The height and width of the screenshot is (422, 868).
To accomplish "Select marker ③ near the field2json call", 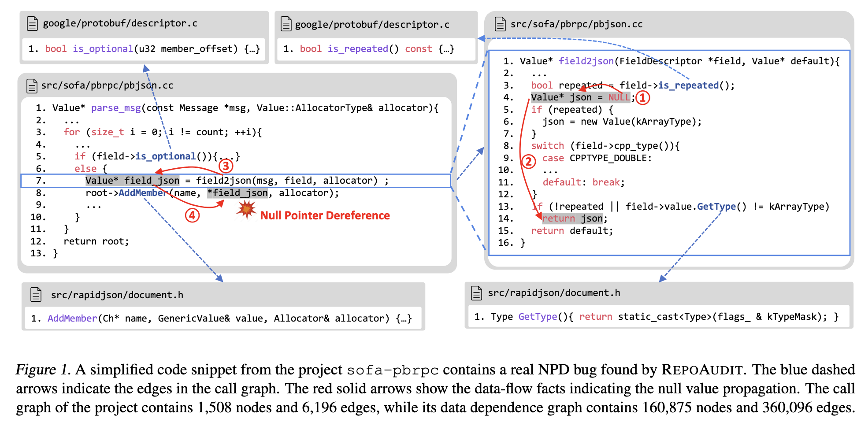I will click(x=225, y=166).
